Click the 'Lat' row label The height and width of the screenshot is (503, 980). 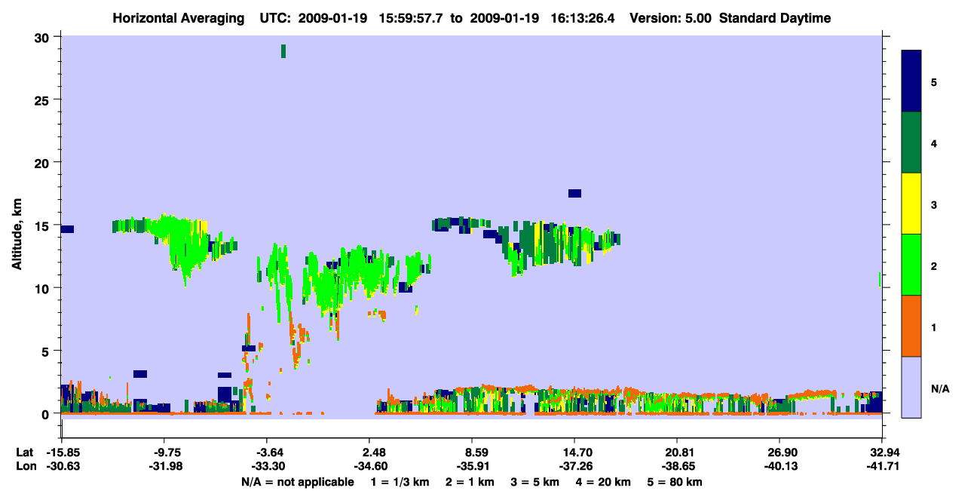point(24,452)
